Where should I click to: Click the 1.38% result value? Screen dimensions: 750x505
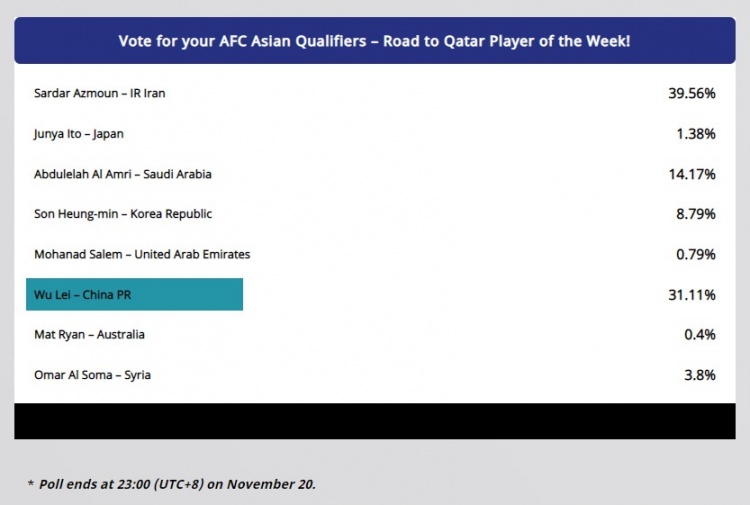[x=695, y=134]
